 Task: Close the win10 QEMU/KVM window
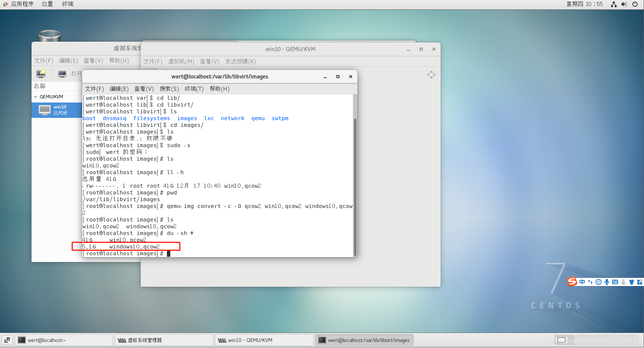[x=434, y=49]
